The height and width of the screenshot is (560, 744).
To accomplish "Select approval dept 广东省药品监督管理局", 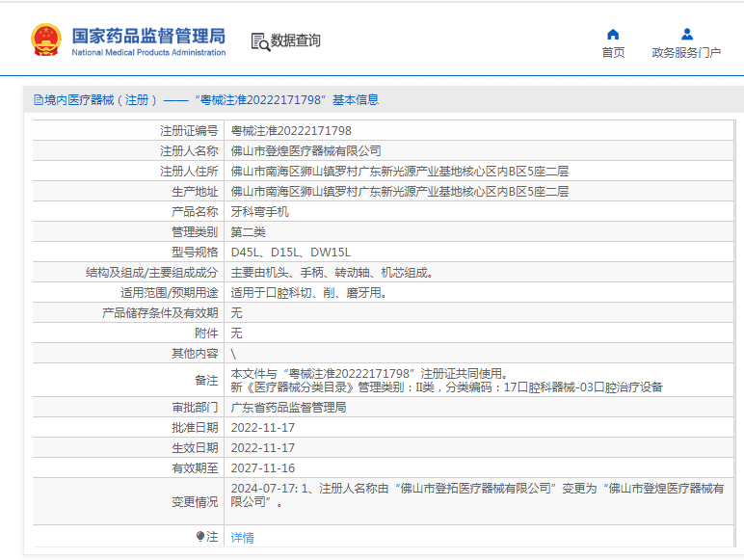I will coord(288,407).
